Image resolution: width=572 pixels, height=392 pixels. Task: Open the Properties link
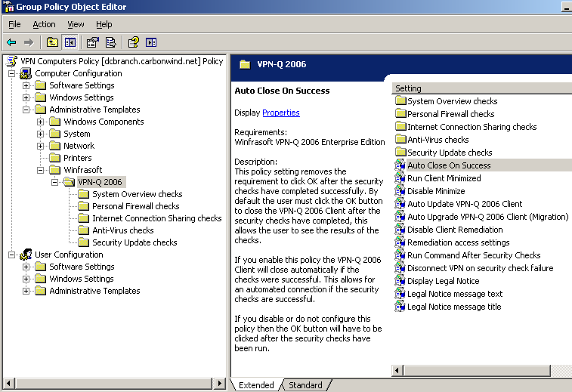(x=281, y=113)
